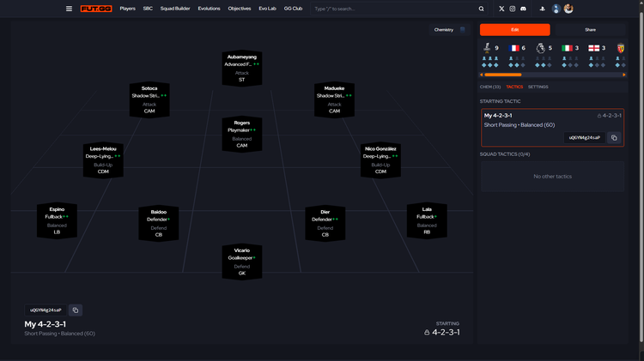The height and width of the screenshot is (361, 644).
Task: Open the user avatar menu
Action: [x=568, y=9]
